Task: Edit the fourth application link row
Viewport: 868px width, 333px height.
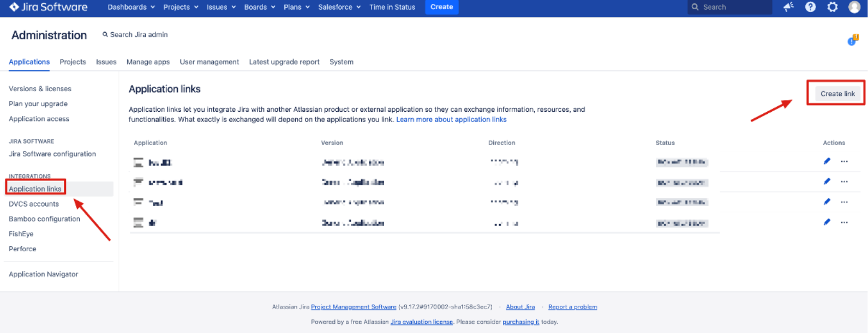Action: [x=827, y=222]
